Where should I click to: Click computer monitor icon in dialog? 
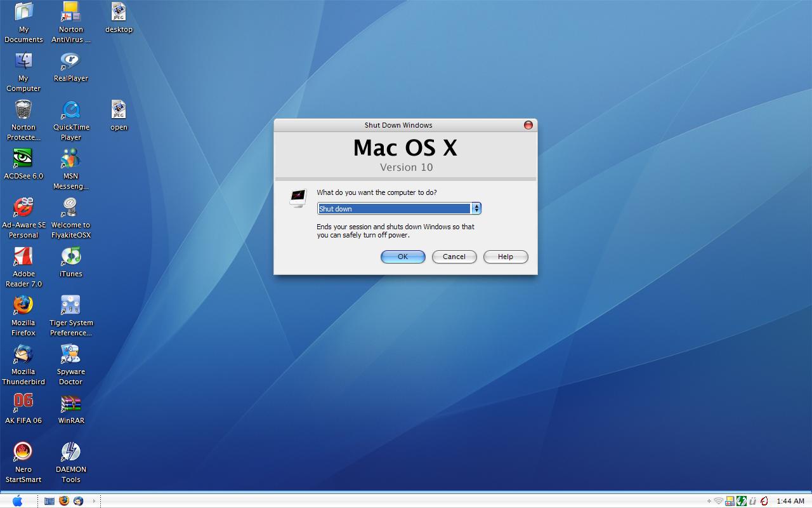coord(298,197)
